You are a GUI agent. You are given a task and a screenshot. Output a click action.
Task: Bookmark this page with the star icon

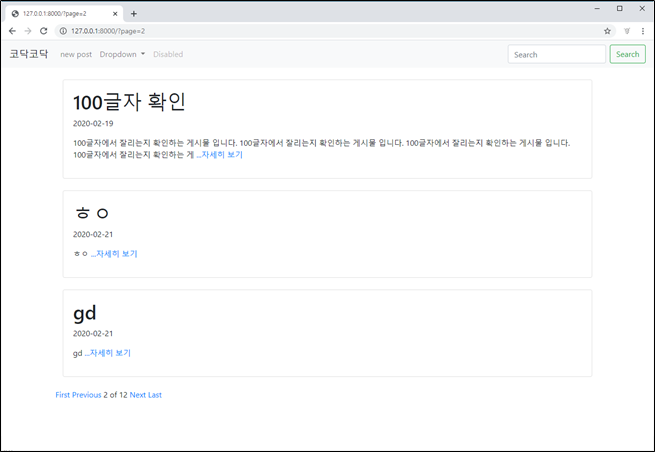click(x=607, y=31)
